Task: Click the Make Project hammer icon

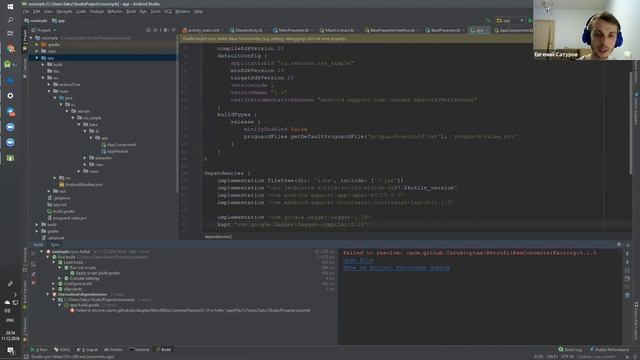Action: 488,20
